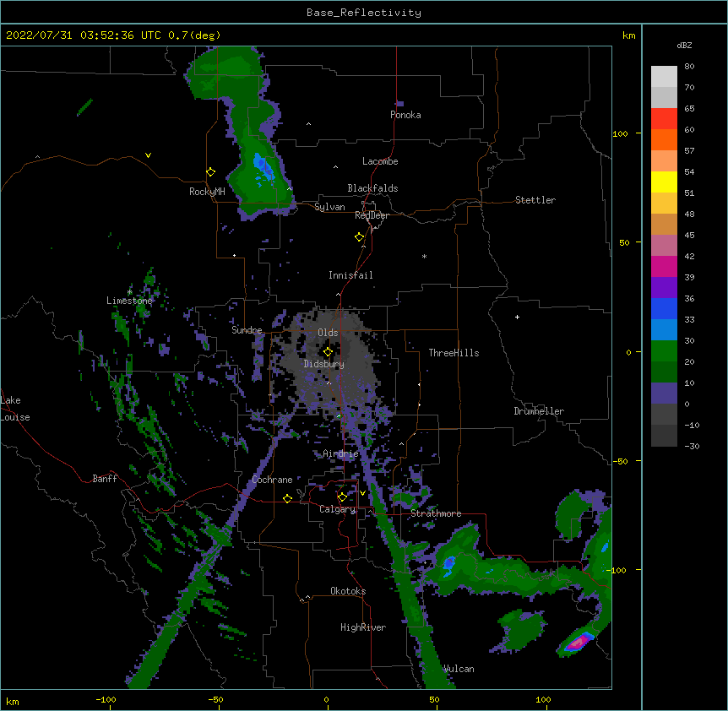Viewport: 728px width, 711px height.
Task: Click the Banff label
Action: click(105, 479)
